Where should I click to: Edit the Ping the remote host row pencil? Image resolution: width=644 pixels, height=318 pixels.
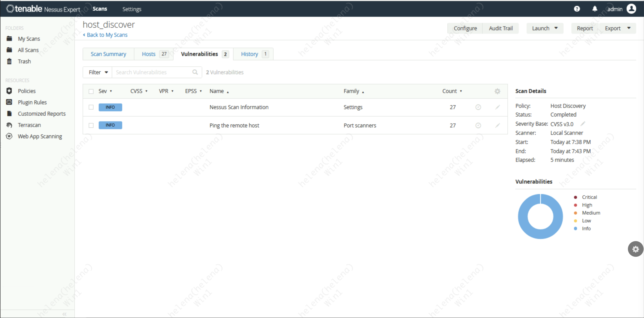497,125
